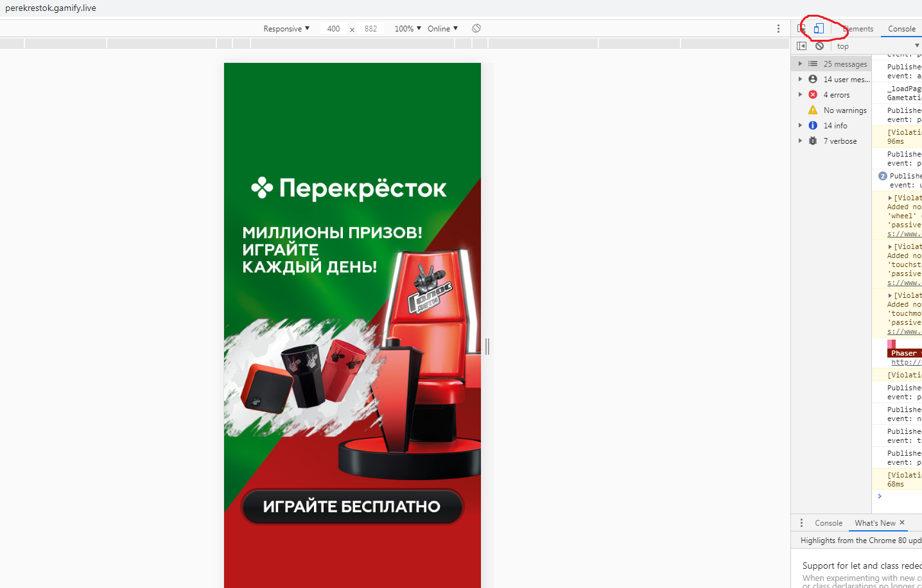Expand the 14 user messages group
This screenshot has height=588, width=922.
(800, 79)
